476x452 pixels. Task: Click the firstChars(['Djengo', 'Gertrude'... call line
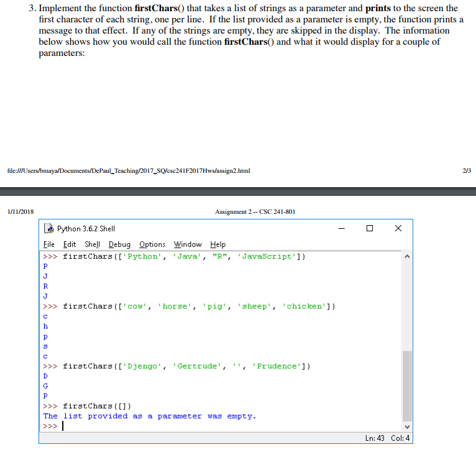(176, 366)
